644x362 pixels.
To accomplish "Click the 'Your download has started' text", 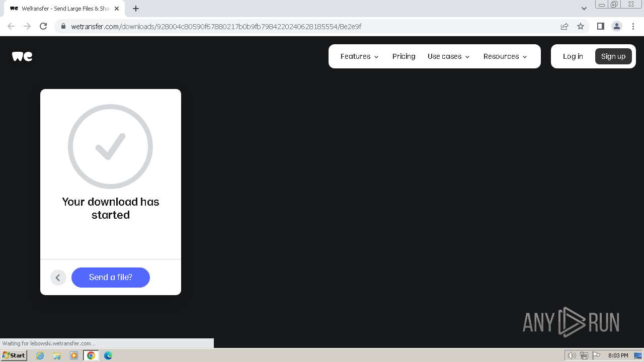I will click(111, 208).
